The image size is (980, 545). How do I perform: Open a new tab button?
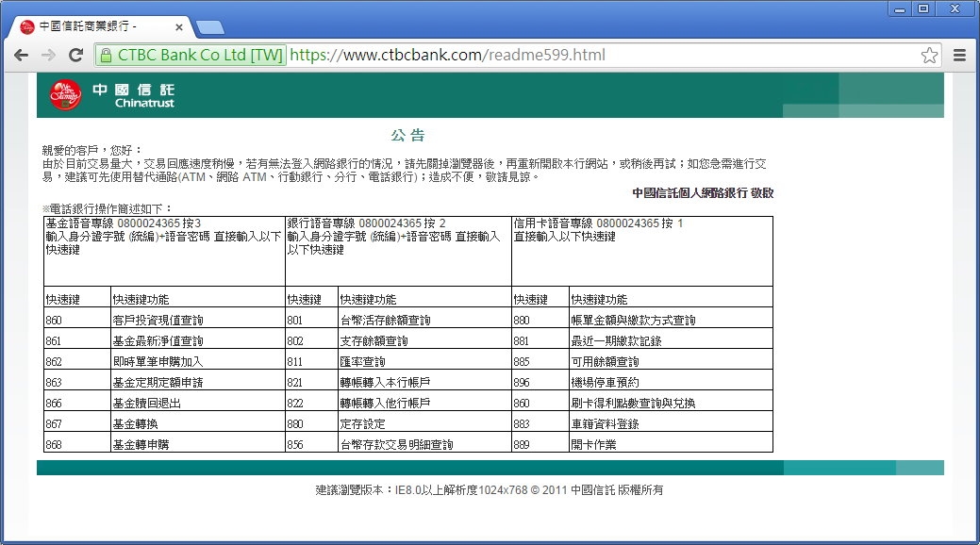(210, 27)
